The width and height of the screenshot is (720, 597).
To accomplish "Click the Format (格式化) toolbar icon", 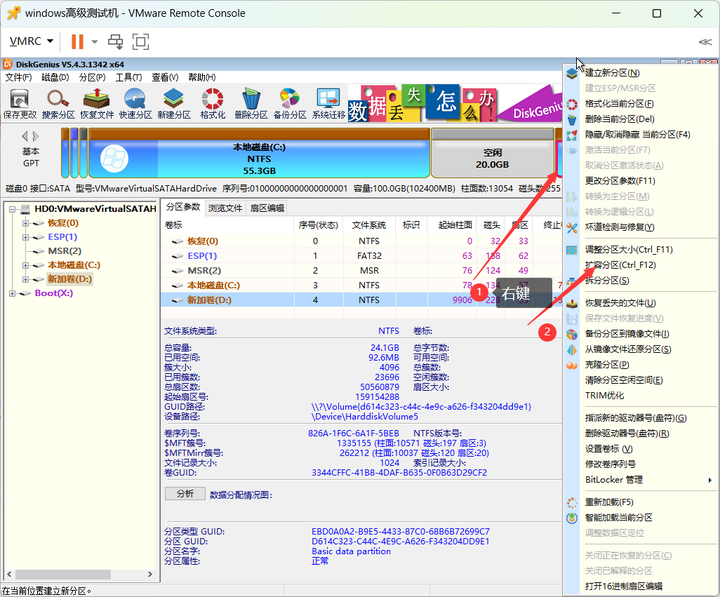I will [213, 103].
